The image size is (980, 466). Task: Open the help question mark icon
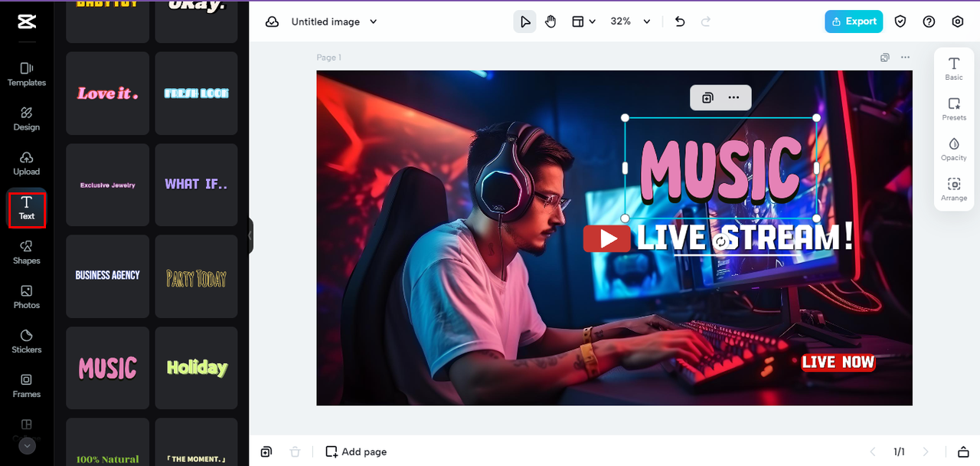pos(929,21)
